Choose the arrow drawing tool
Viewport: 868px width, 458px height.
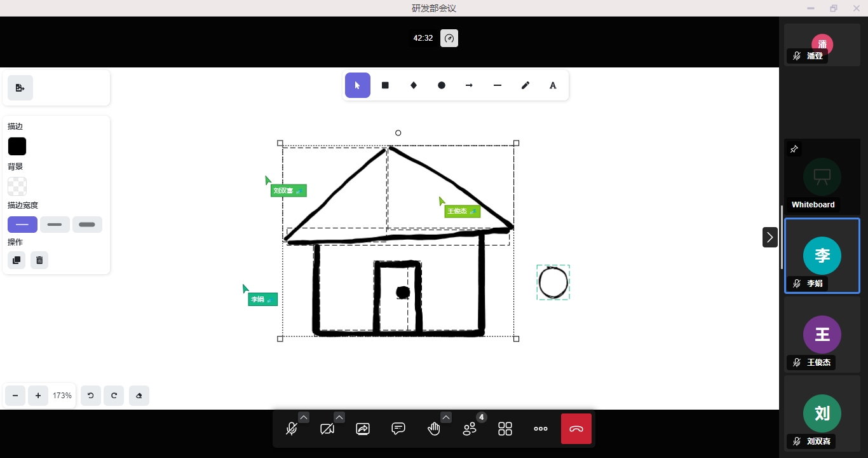tap(470, 85)
